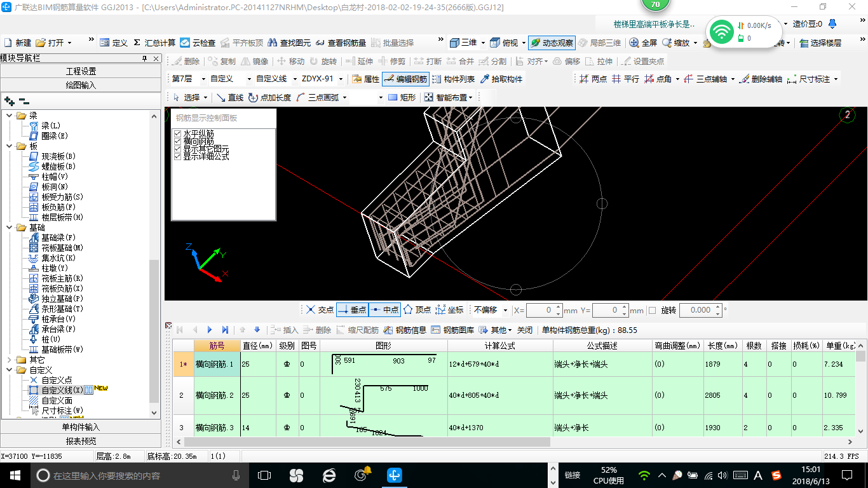Select the 直线 line drawing tool

tap(229, 97)
